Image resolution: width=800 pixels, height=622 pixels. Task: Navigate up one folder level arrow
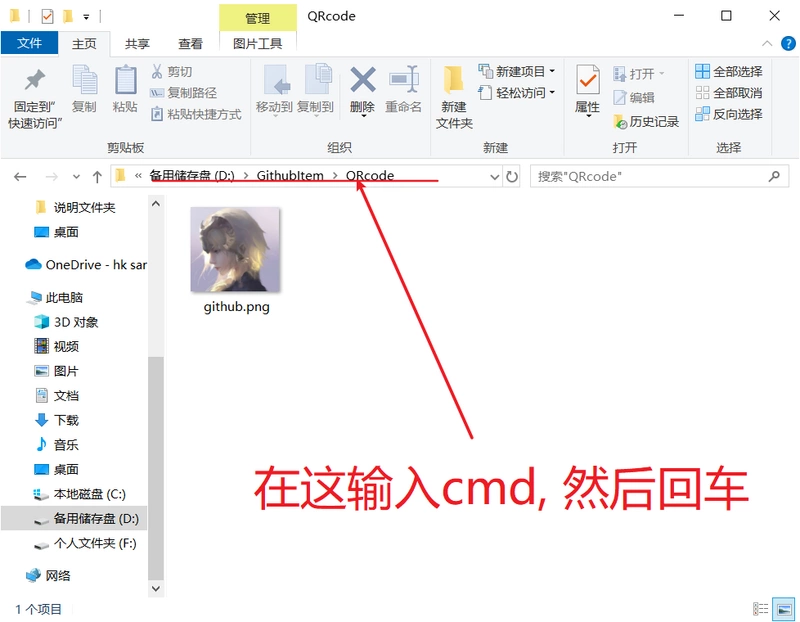(x=97, y=177)
